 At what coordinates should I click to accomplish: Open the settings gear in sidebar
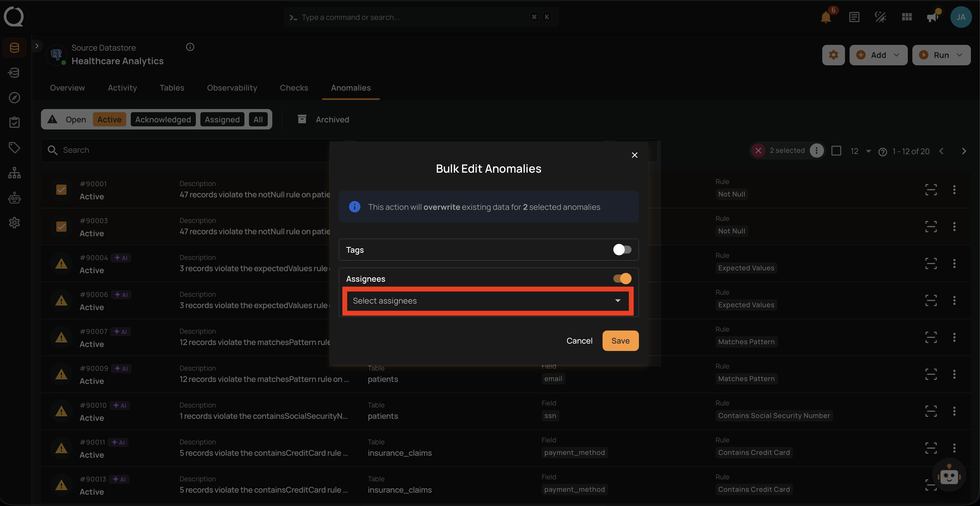click(x=14, y=223)
